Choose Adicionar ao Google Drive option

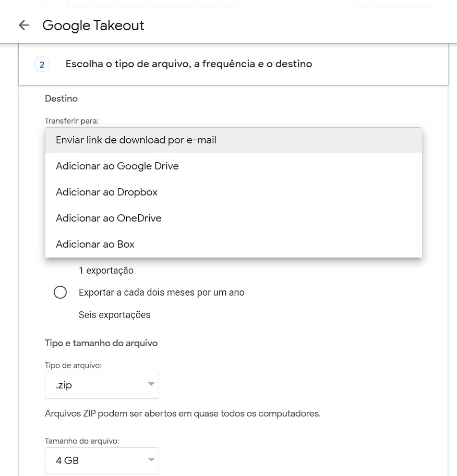[x=233, y=166]
